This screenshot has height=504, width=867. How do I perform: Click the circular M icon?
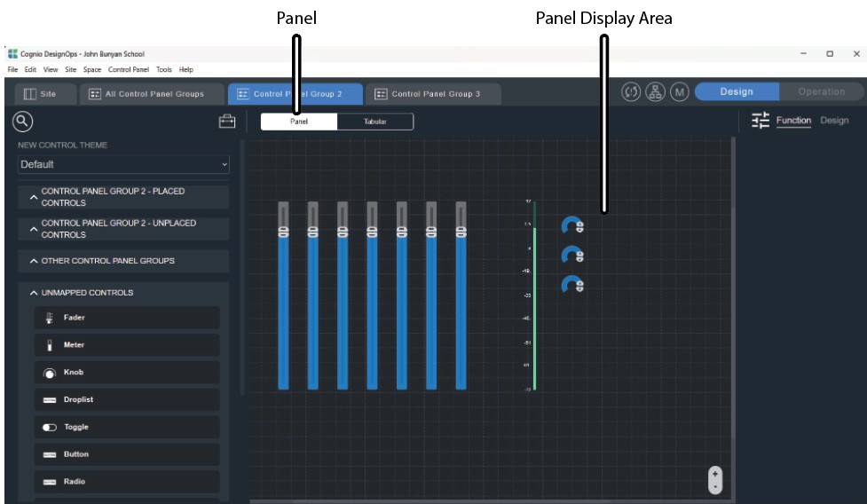pos(680,91)
